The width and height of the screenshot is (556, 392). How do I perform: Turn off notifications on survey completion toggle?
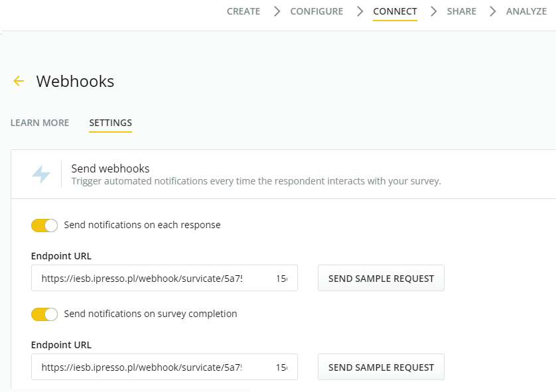44,314
